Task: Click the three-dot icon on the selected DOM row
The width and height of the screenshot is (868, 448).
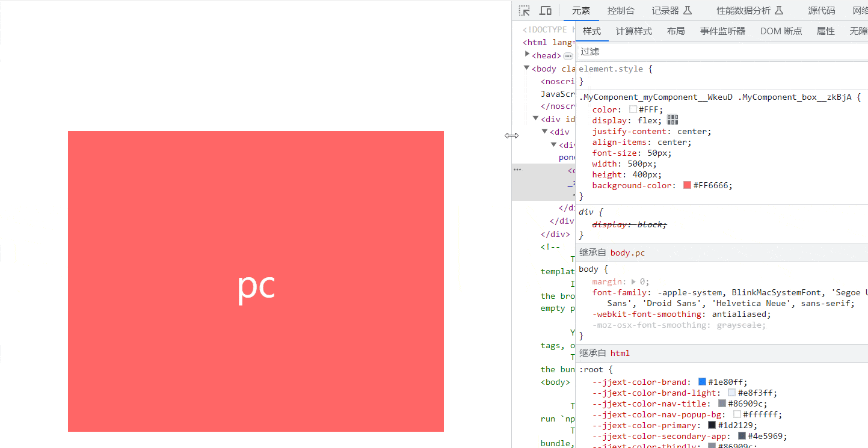Action: pyautogui.click(x=517, y=170)
